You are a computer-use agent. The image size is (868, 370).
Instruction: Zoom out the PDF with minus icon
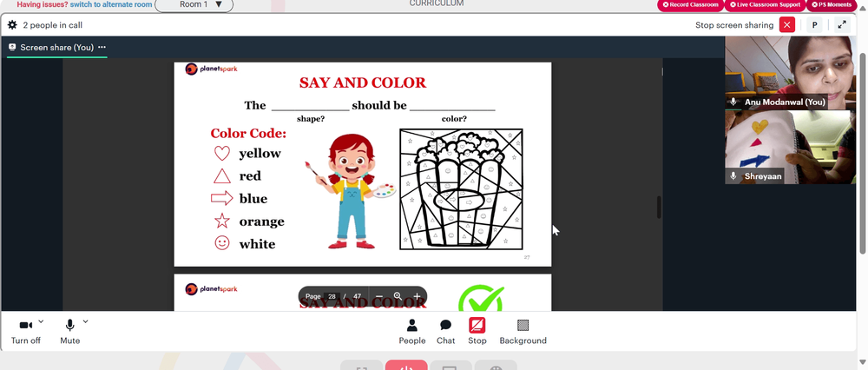[378, 296]
